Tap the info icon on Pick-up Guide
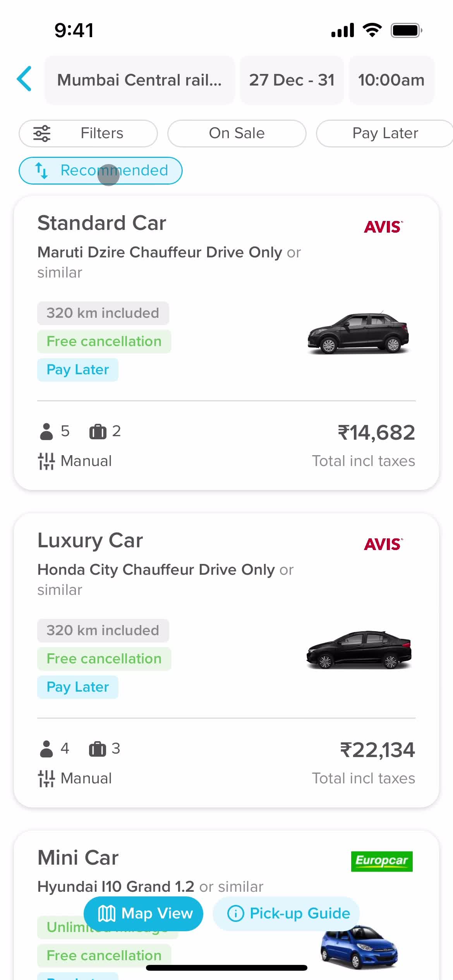This screenshot has height=980, width=453. (235, 914)
